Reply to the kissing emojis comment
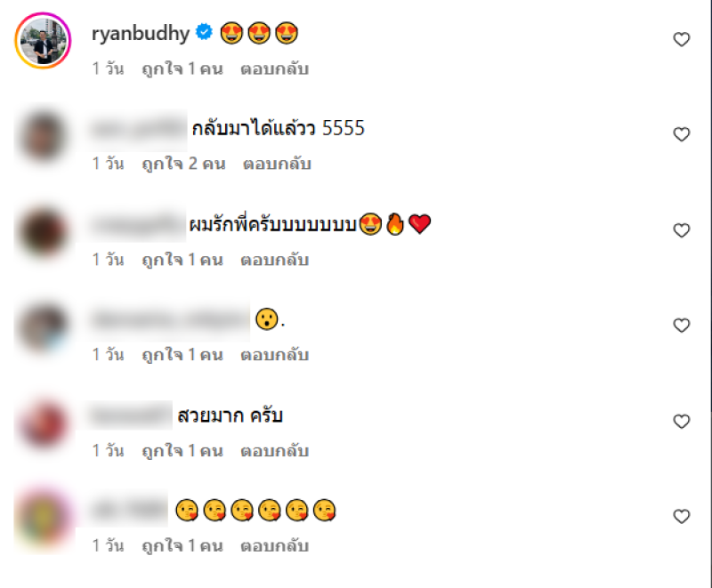The height and width of the screenshot is (588, 712). (x=274, y=546)
